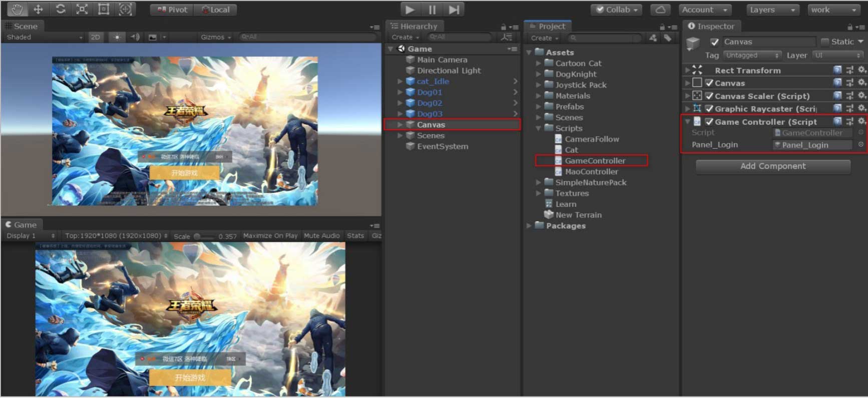Viewport: 868px width, 398px height.
Task: Toggle scene lighting
Action: (117, 37)
